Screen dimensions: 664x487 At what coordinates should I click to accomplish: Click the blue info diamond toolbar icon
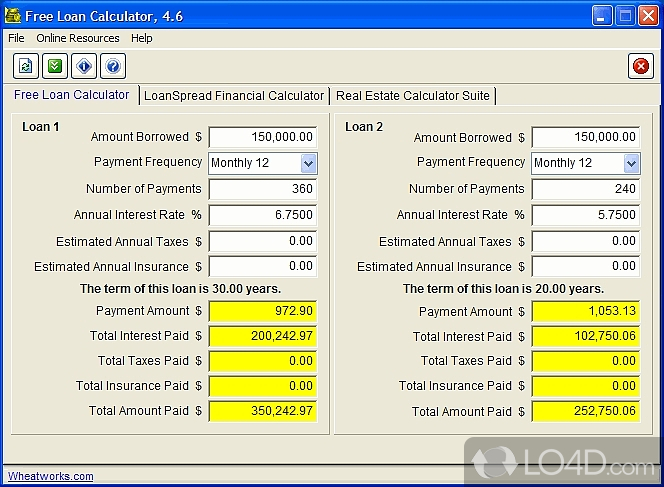[x=84, y=67]
